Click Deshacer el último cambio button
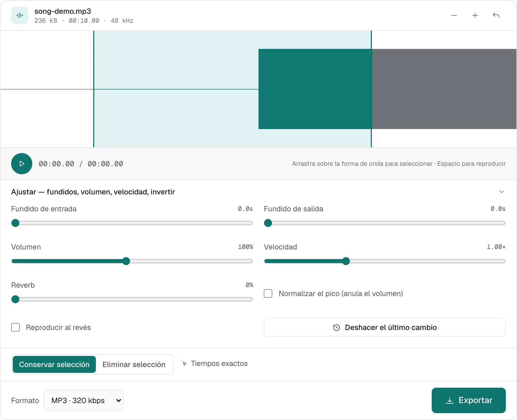Image resolution: width=517 pixels, height=420 pixels. (385, 327)
